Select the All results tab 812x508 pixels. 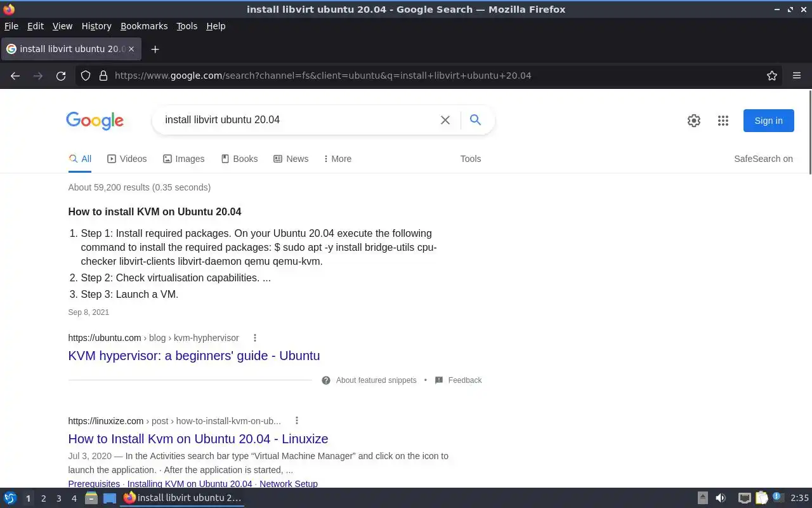(x=80, y=159)
